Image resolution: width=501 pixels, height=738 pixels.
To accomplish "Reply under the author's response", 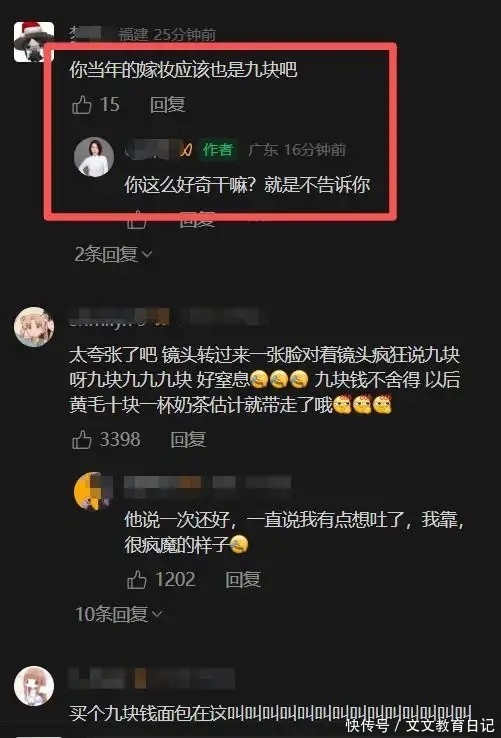I will click(197, 219).
